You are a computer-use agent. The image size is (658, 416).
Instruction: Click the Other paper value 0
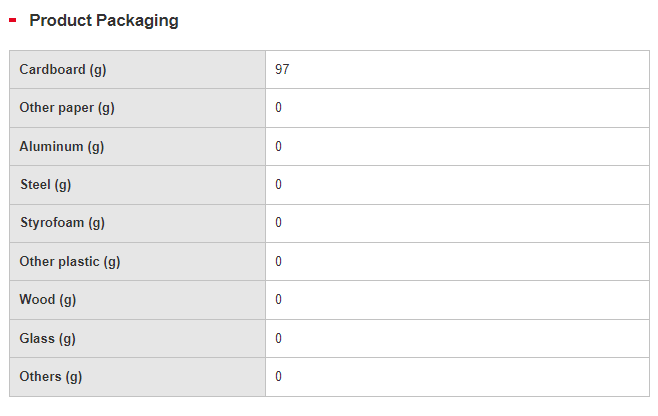point(279,108)
